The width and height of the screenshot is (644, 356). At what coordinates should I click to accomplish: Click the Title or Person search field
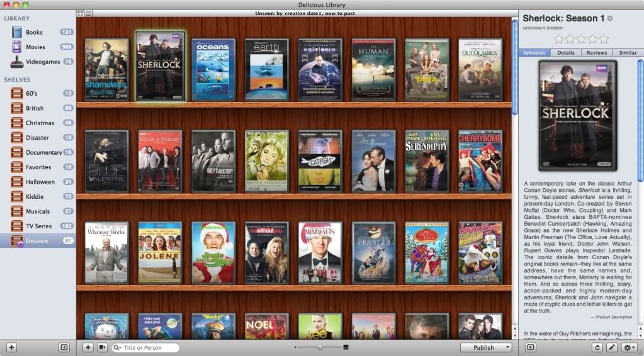146,348
